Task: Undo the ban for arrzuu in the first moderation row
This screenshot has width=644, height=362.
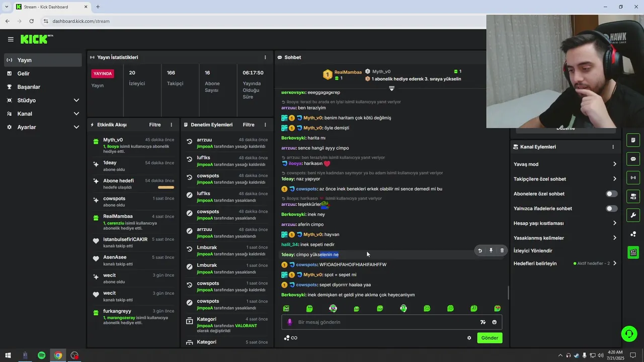Action: [189, 142]
